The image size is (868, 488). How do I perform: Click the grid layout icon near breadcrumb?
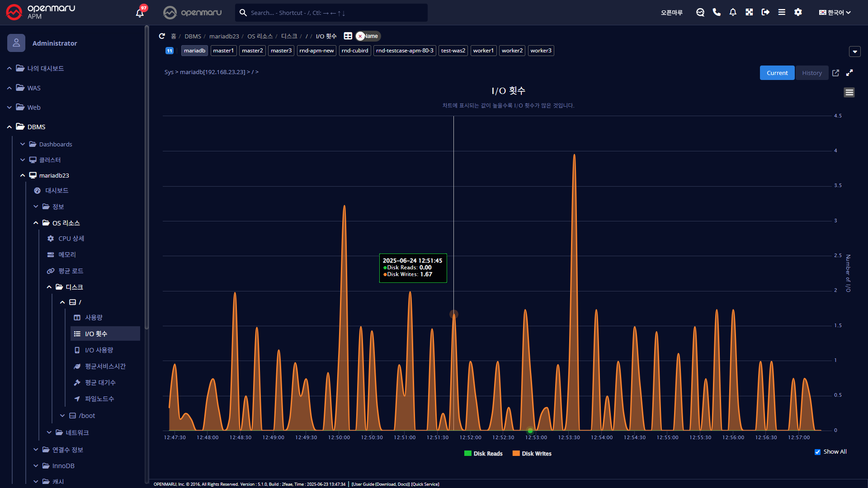point(348,36)
